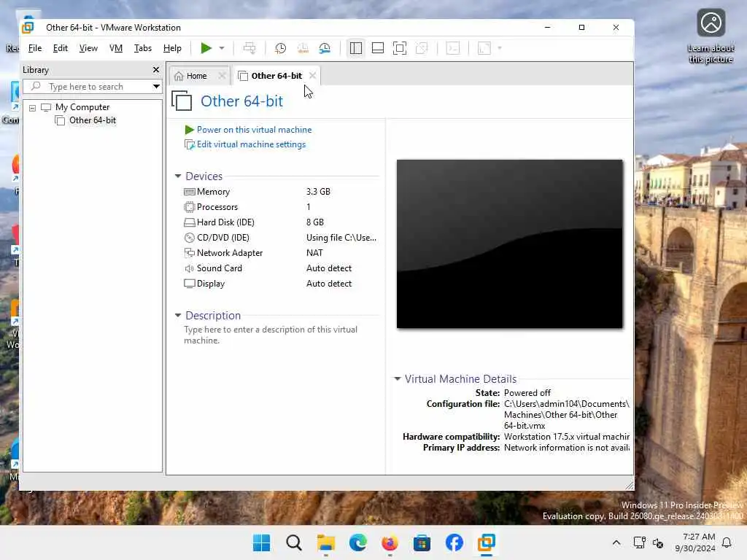Open the Snapshot Manager icon

point(325,48)
